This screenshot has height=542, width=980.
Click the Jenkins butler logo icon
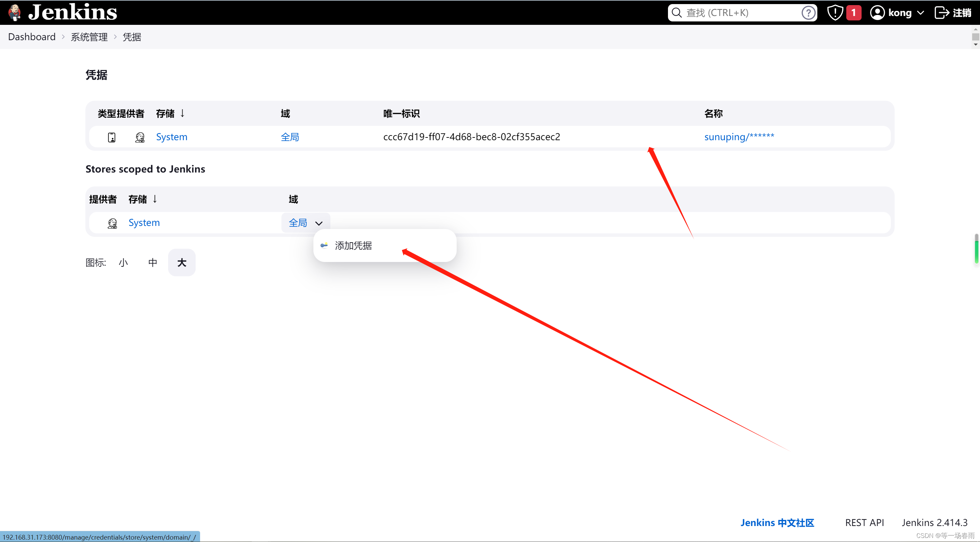click(x=14, y=12)
